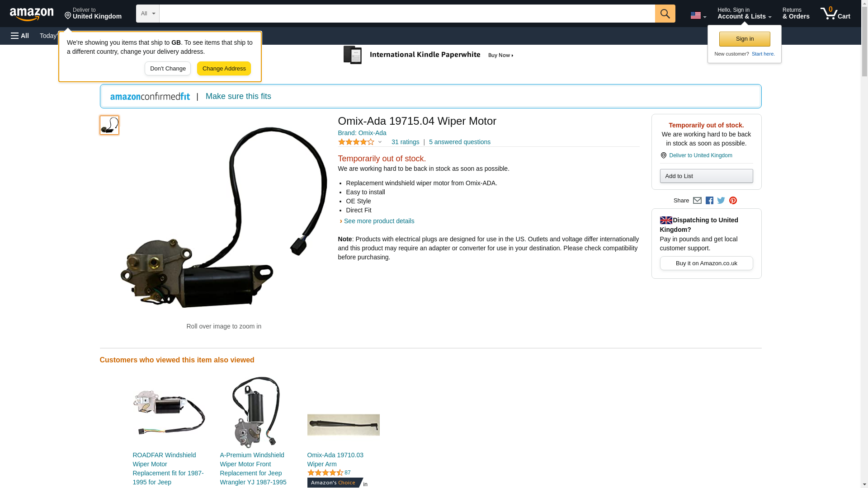Screen dimensions: 868x488
Task: Open the All hamburger menu
Action: click(x=20, y=36)
